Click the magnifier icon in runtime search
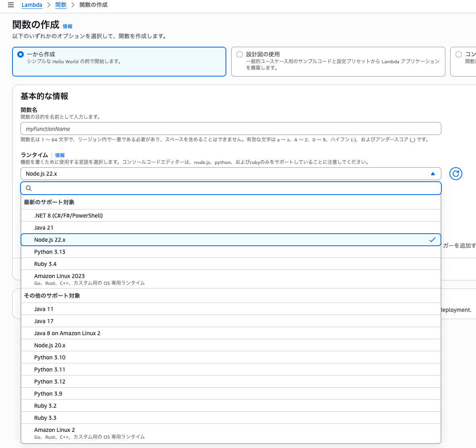Screen dimensions: 476x448 29,188
